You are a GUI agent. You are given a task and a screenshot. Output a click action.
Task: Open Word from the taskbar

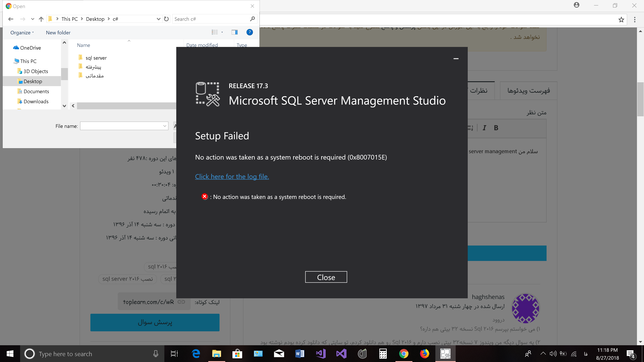tap(300, 354)
